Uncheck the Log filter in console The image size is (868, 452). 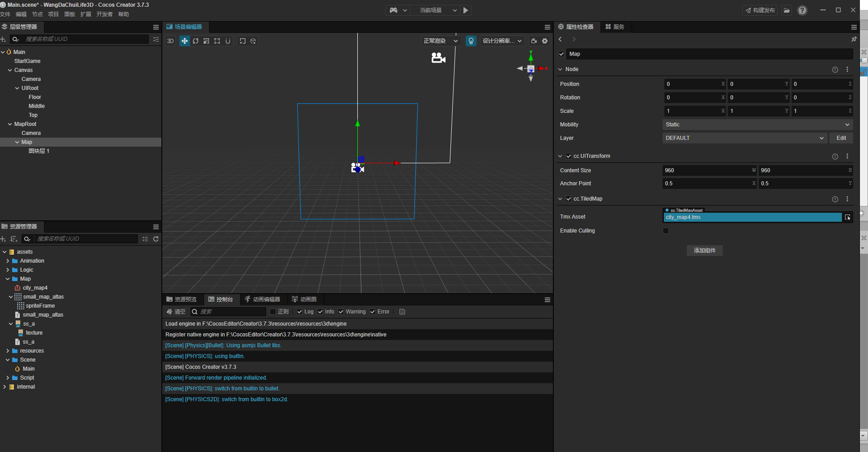[299, 312]
